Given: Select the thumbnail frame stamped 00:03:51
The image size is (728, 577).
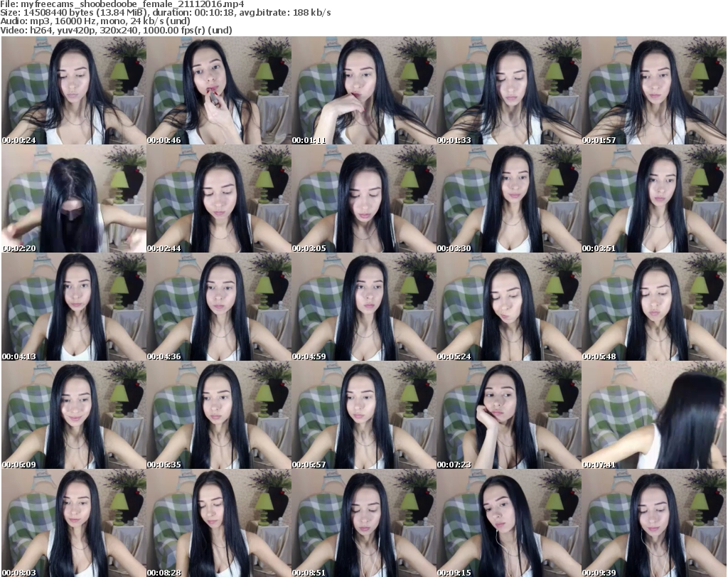Looking at the screenshot, I should (x=654, y=198).
